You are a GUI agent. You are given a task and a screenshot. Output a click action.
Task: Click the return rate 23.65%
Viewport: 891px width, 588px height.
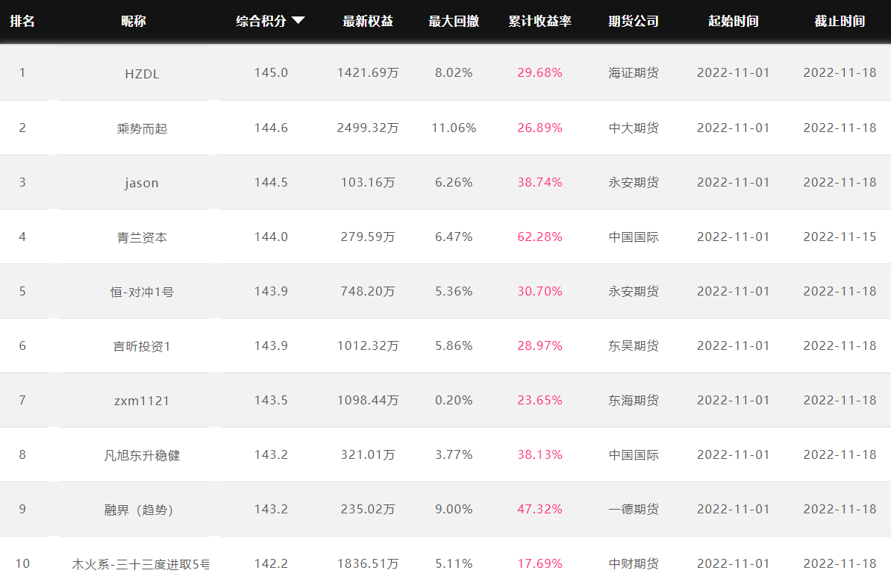(x=540, y=401)
